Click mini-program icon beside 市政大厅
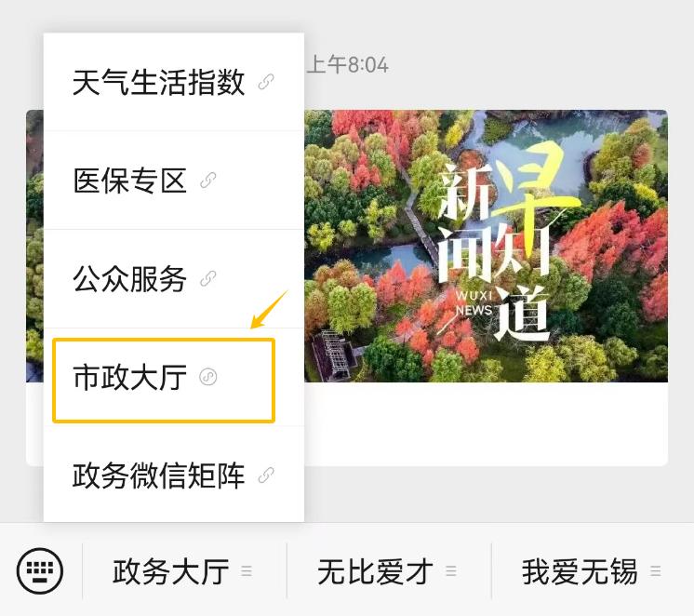Viewport: 694px width, 616px height. click(208, 377)
